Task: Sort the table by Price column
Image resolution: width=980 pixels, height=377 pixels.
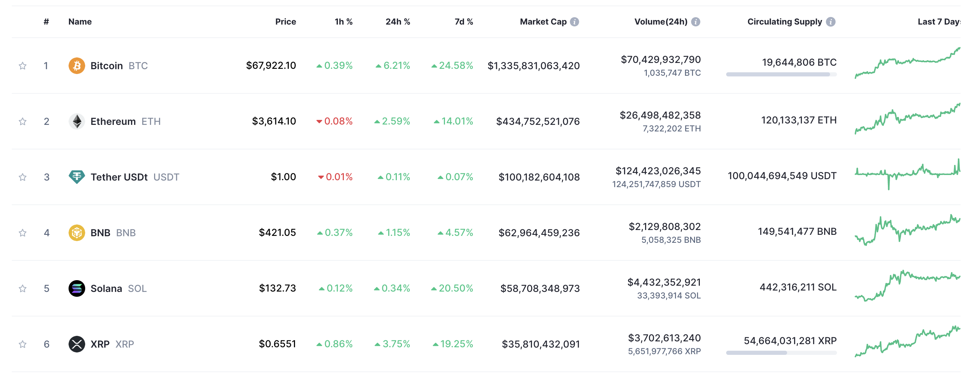Action: [x=285, y=22]
